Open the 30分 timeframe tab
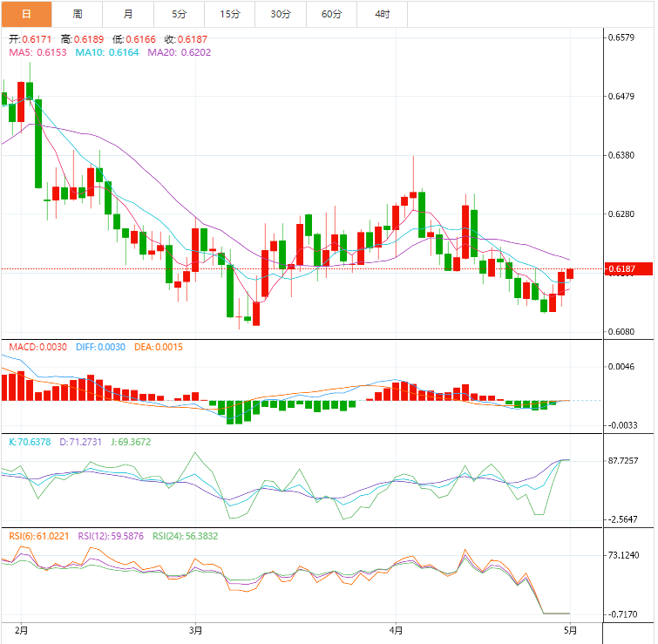This screenshot has height=644, width=658. 281,14
